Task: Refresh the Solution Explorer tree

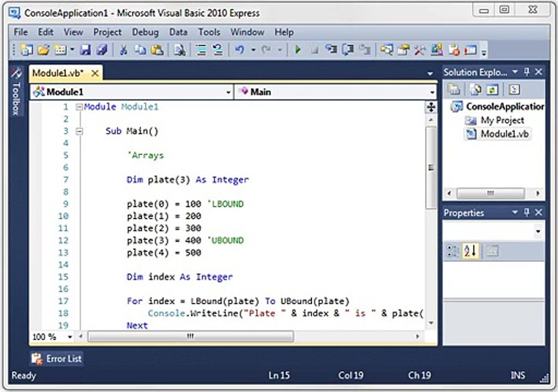Action: (492, 89)
